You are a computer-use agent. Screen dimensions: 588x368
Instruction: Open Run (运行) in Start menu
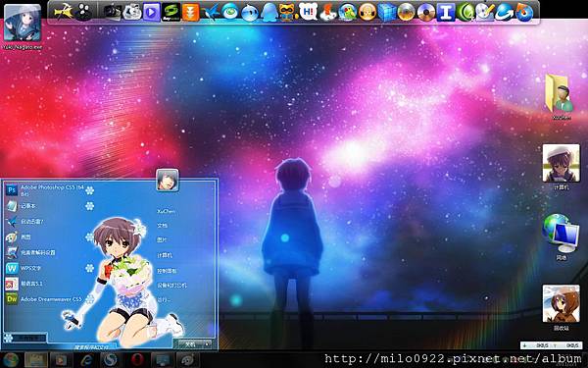click(x=163, y=299)
